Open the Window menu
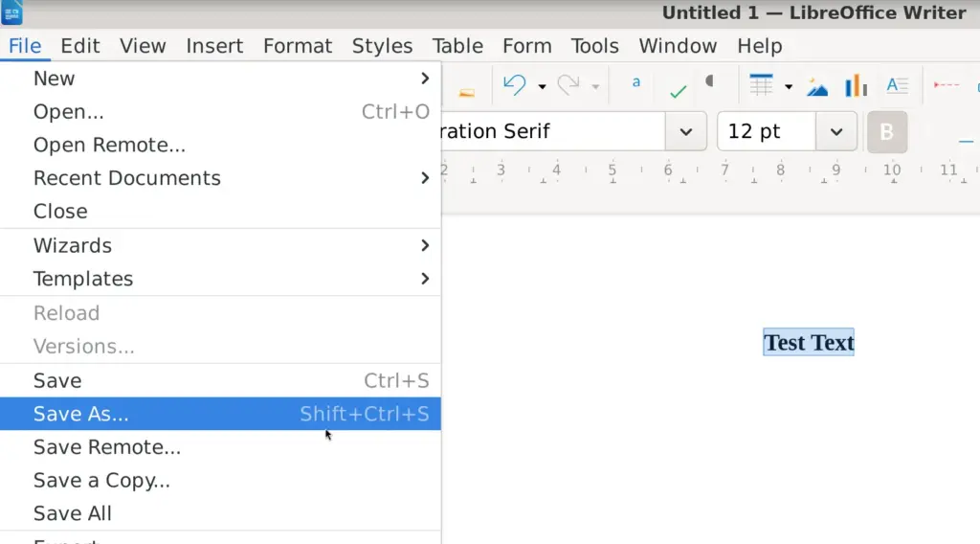The width and height of the screenshot is (980, 544). click(x=678, y=46)
